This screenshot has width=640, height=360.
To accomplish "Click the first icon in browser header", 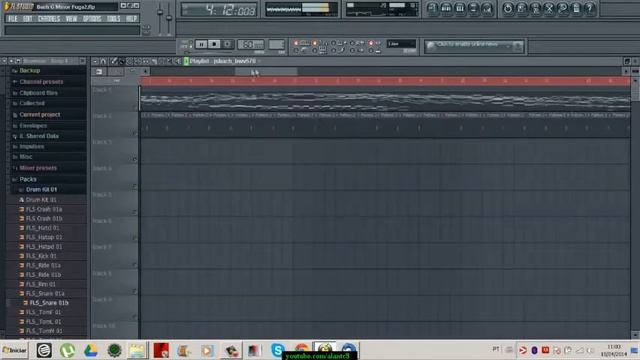I will click(x=4, y=61).
